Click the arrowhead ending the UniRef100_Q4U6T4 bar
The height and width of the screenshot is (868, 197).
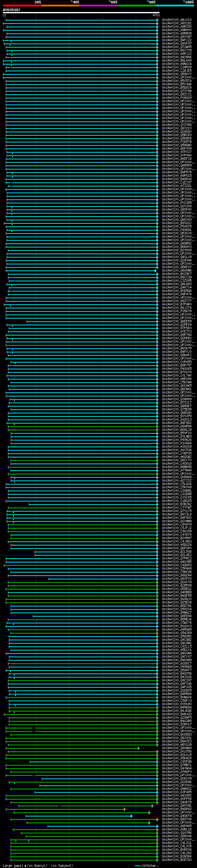132,816
